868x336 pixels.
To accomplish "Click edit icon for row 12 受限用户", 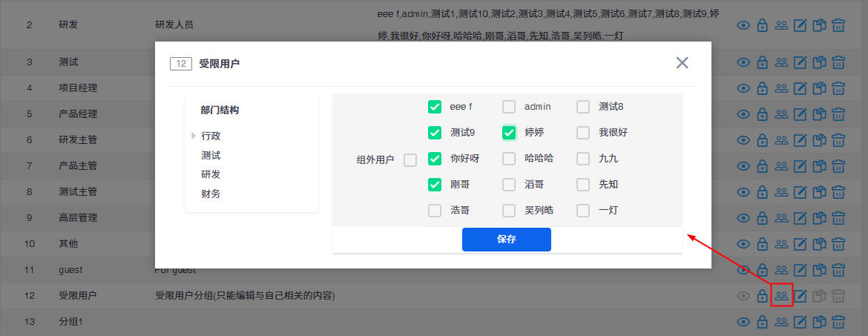I will [x=800, y=297].
